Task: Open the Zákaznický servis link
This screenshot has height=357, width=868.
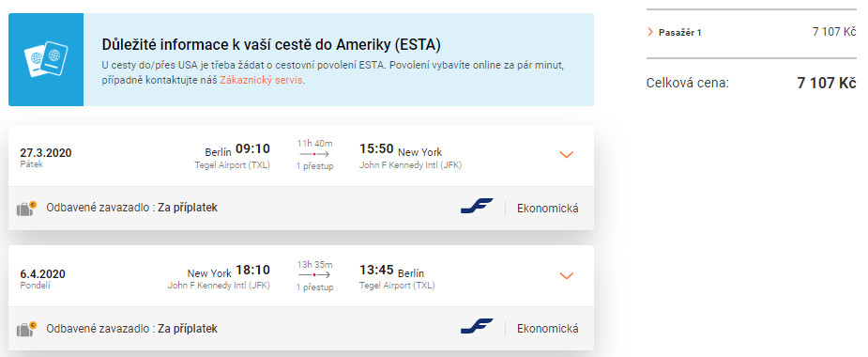Action: [261, 80]
